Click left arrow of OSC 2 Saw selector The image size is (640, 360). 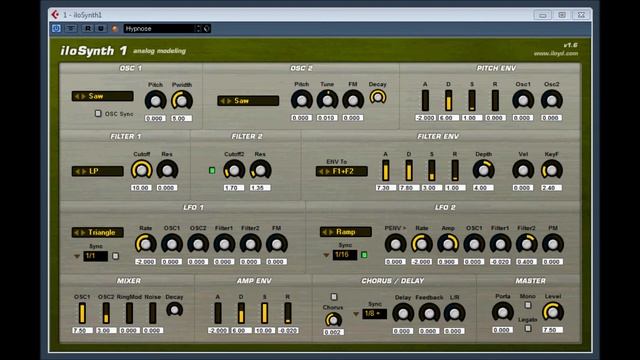pyautogui.click(x=222, y=101)
